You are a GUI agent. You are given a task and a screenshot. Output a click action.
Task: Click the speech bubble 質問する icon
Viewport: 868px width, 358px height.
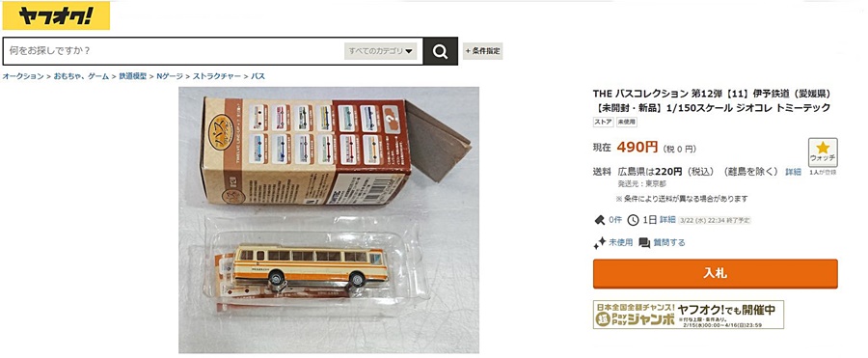pos(644,243)
